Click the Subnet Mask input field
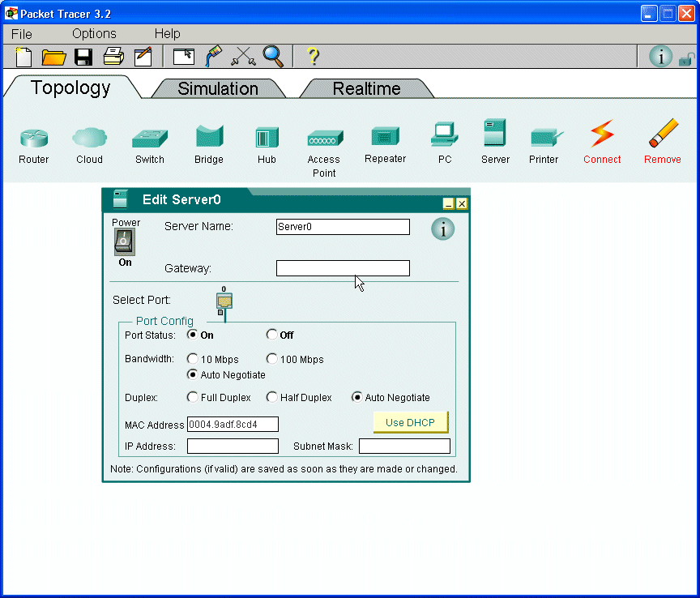 [404, 446]
